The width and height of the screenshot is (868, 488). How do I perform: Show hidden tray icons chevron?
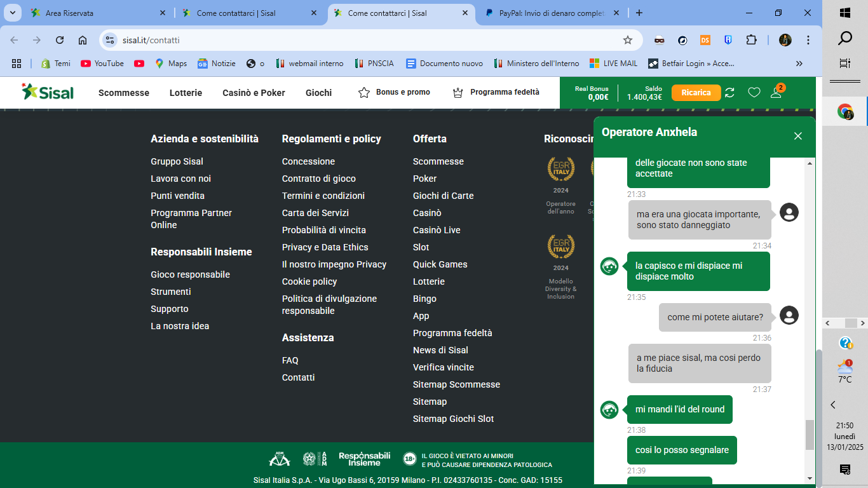pos(833,405)
